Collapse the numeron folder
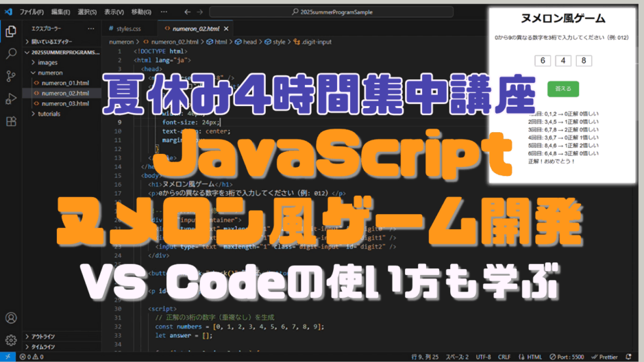 (49, 73)
